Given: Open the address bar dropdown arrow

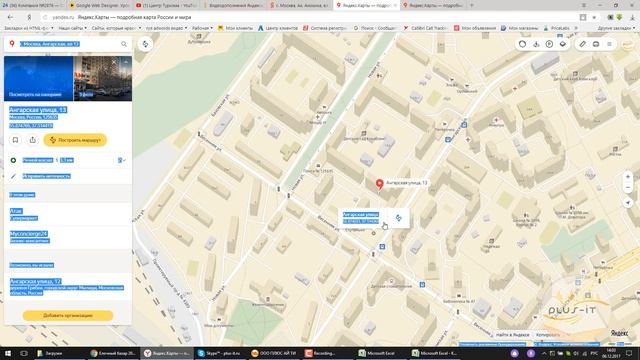Looking at the screenshot, I should [x=594, y=17].
